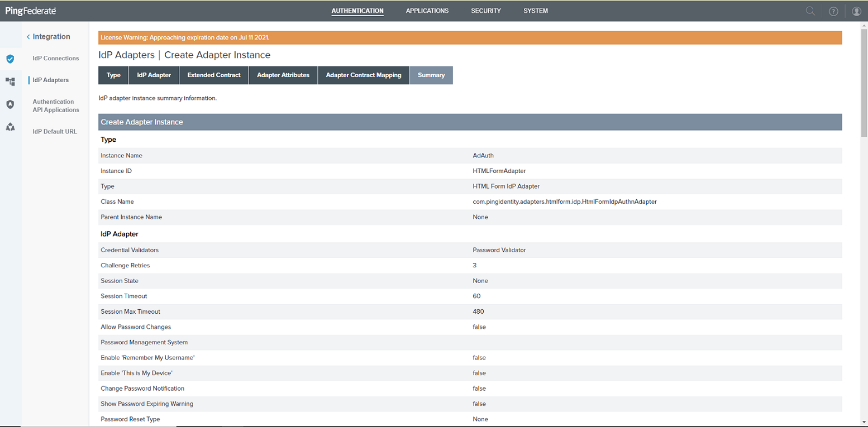Click the 'Change Password Notification' label

[142, 388]
